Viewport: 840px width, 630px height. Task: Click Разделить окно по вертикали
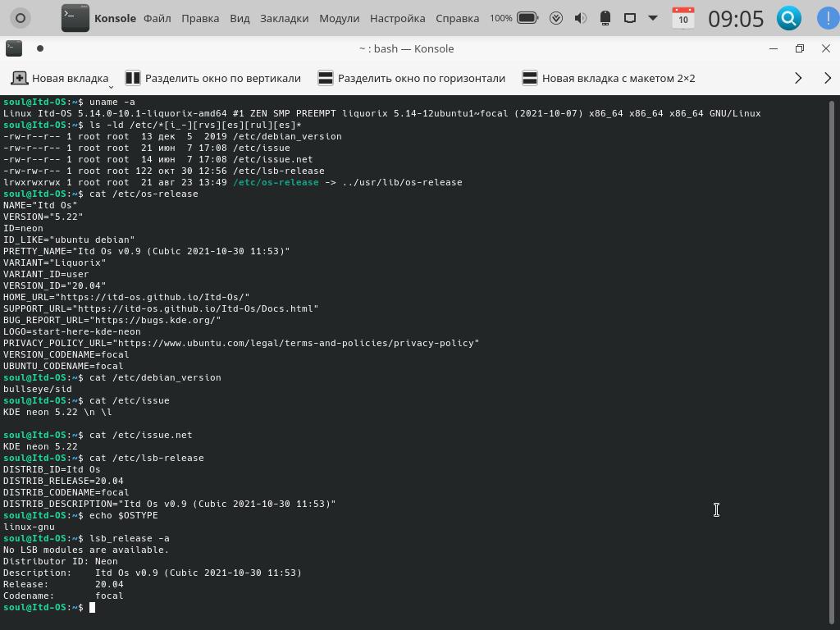point(212,78)
